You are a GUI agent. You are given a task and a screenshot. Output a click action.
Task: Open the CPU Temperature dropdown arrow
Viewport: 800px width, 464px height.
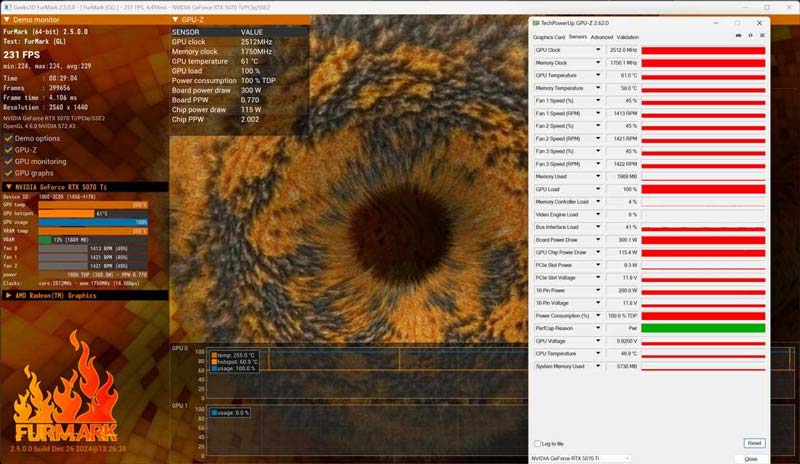(598, 353)
